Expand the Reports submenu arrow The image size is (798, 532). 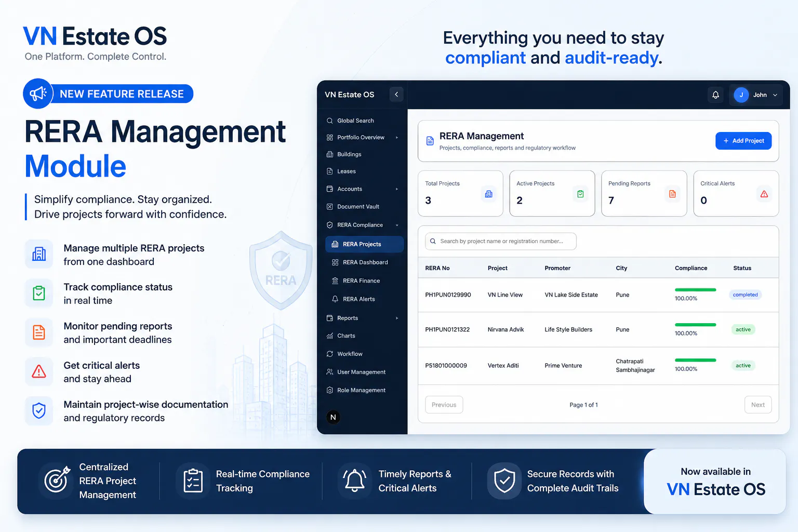tap(397, 318)
